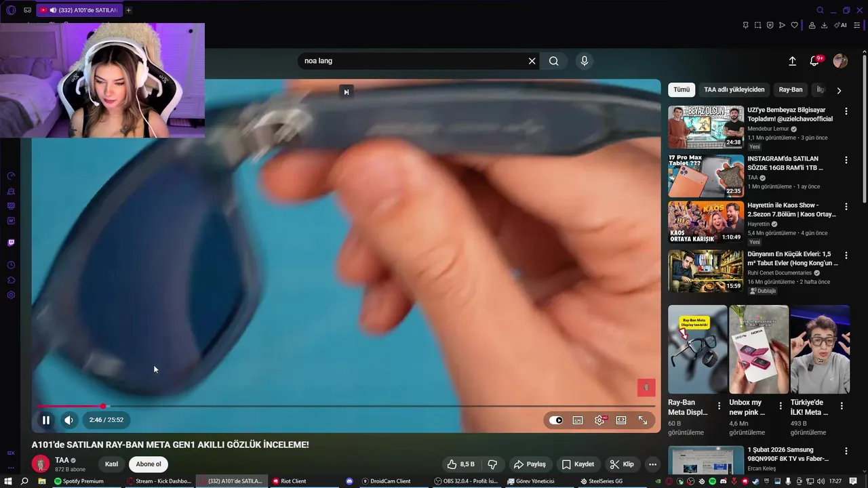Open the TAA channel avatar
The height and width of the screenshot is (488, 868).
tap(41, 464)
